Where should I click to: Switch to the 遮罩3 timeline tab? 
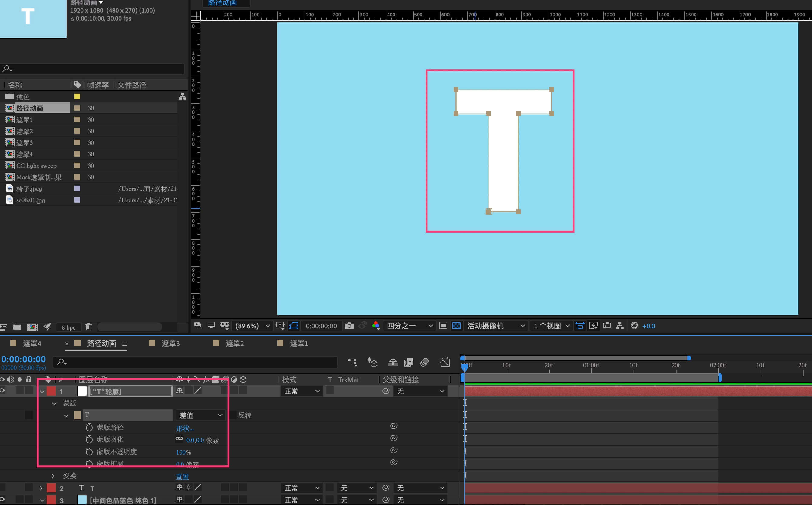[170, 343]
